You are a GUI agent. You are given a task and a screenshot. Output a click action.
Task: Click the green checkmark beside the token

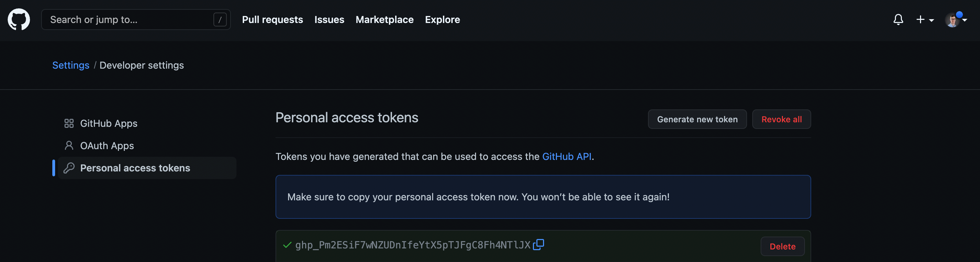pyautogui.click(x=287, y=245)
